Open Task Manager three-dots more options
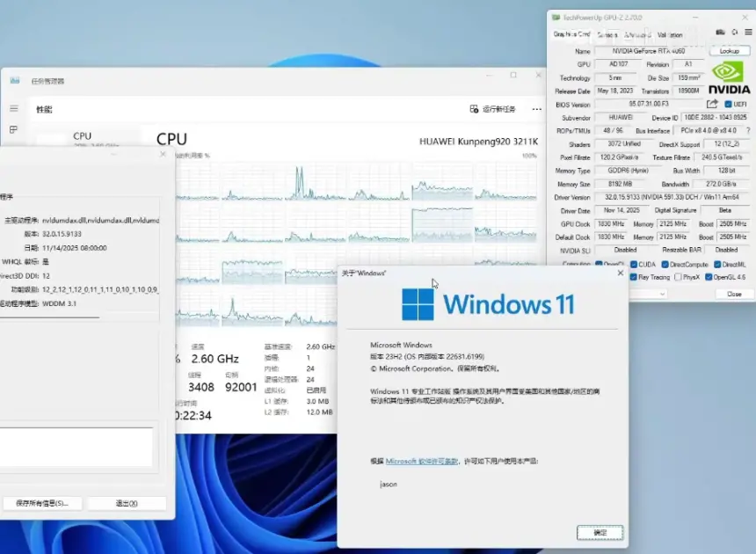Screen dimensions: 756x554 [536, 109]
